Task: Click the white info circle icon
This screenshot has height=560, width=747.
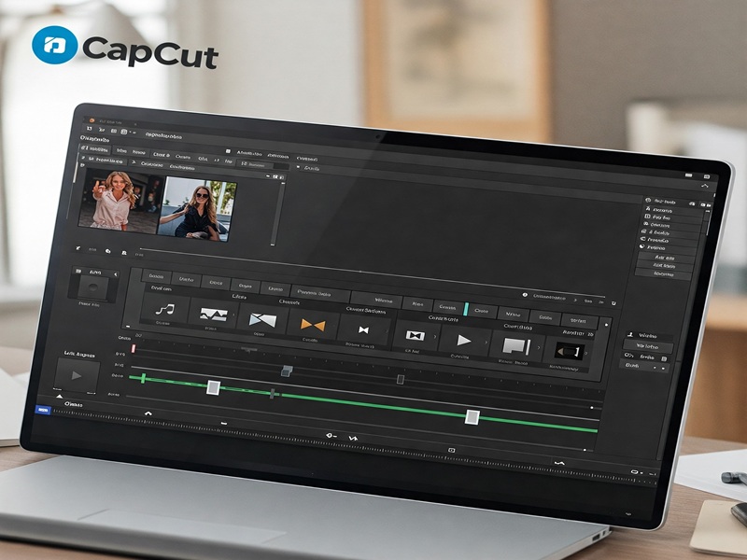Action: [x=525, y=295]
